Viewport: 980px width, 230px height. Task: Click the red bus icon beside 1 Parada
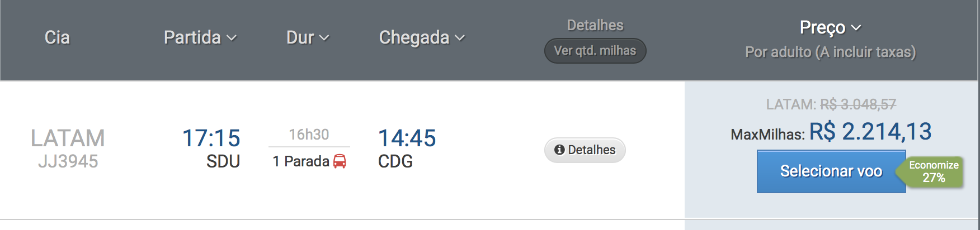point(340,161)
